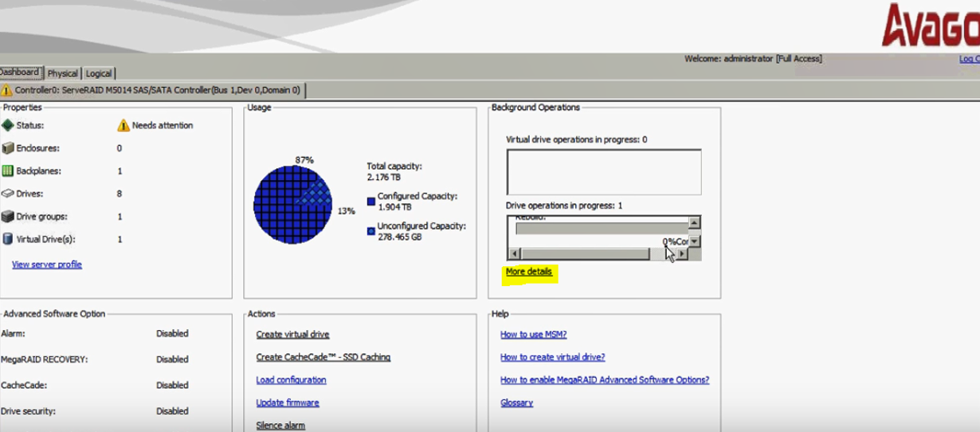Click the controller warning icon in tab
The image size is (980, 432).
(7, 90)
